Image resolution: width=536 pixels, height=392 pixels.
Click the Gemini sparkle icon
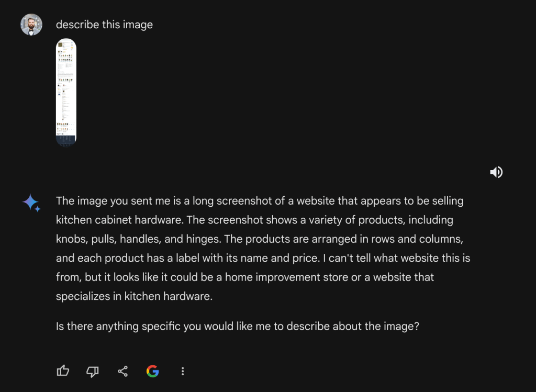point(31,203)
